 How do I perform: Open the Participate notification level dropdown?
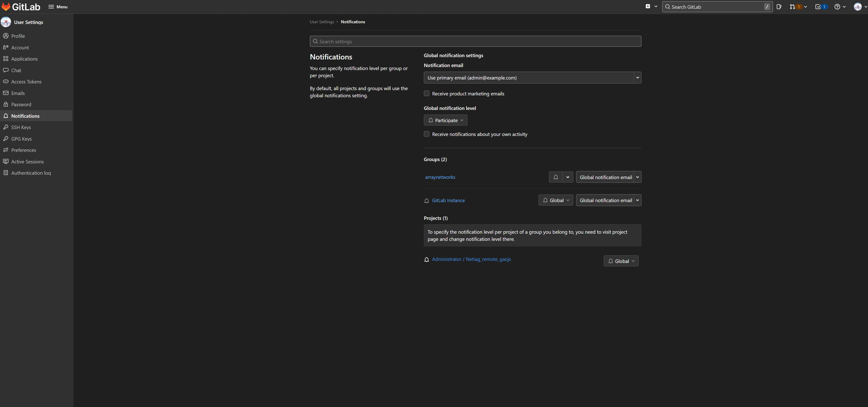pos(446,120)
